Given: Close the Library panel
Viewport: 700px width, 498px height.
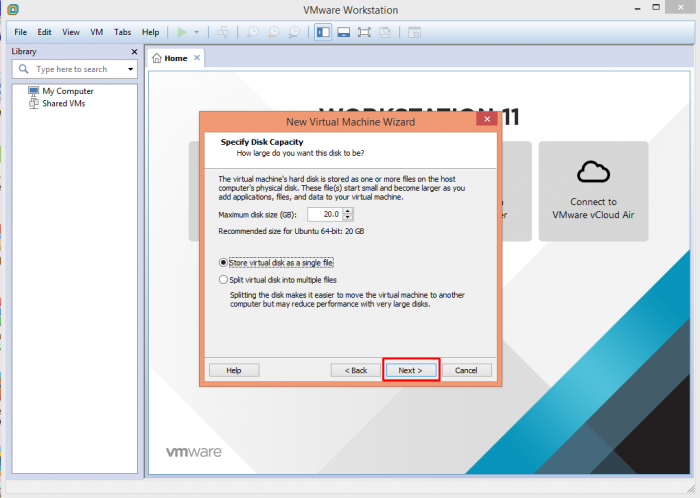Looking at the screenshot, I should pyautogui.click(x=134, y=52).
